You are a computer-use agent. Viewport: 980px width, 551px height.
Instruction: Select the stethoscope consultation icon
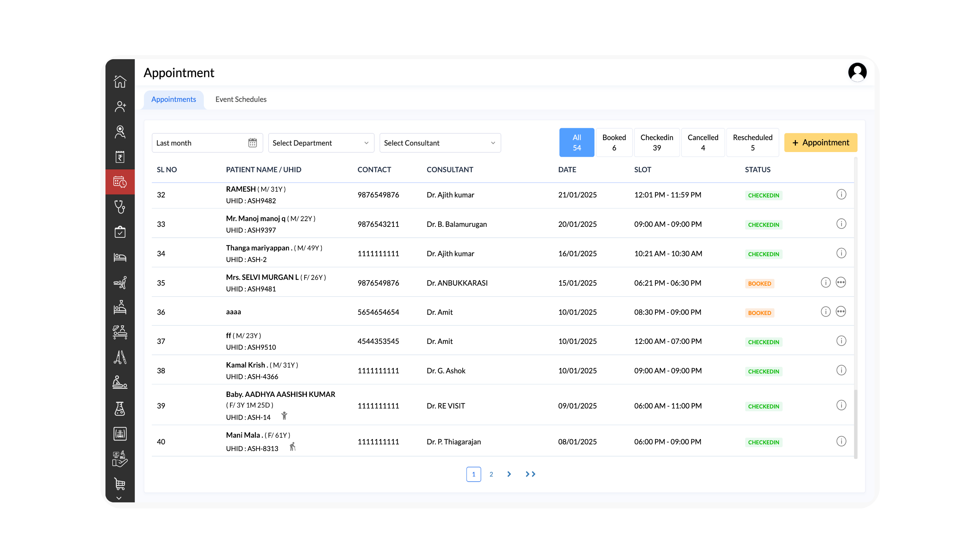click(120, 207)
